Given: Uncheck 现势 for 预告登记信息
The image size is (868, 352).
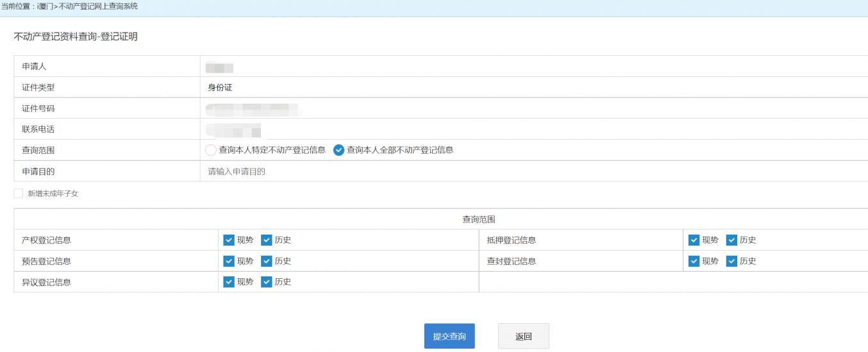Looking at the screenshot, I should pos(228,261).
